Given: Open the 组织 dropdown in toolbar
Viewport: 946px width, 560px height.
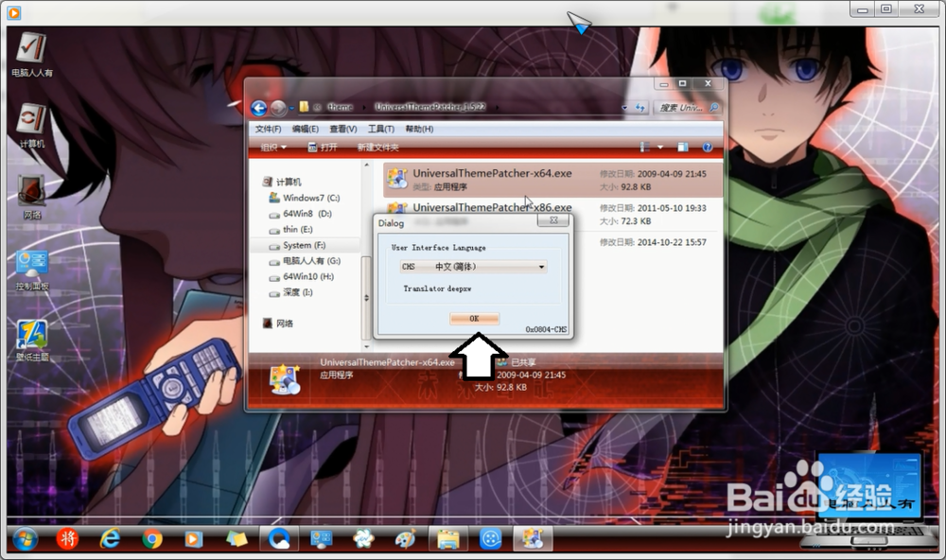Looking at the screenshot, I should tap(273, 148).
